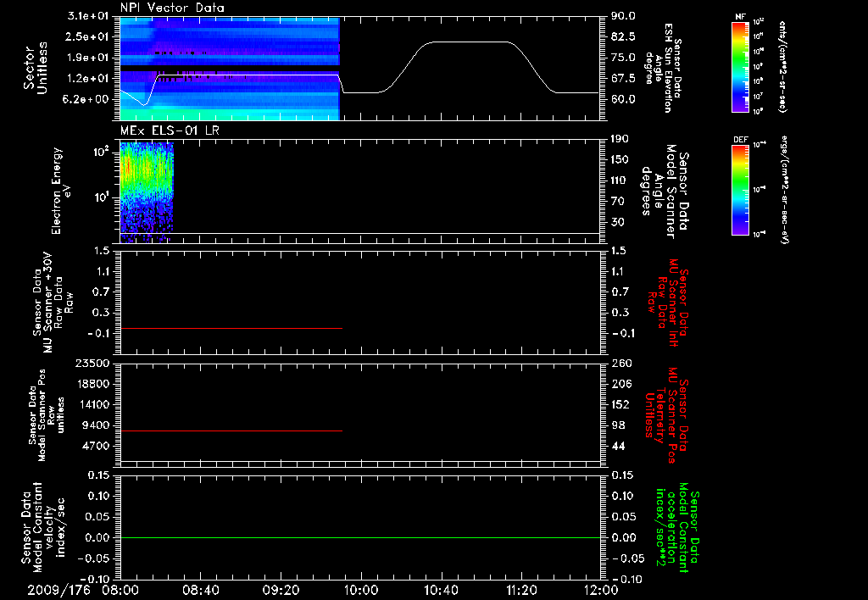Click the 08:00 time axis label

click(x=120, y=590)
